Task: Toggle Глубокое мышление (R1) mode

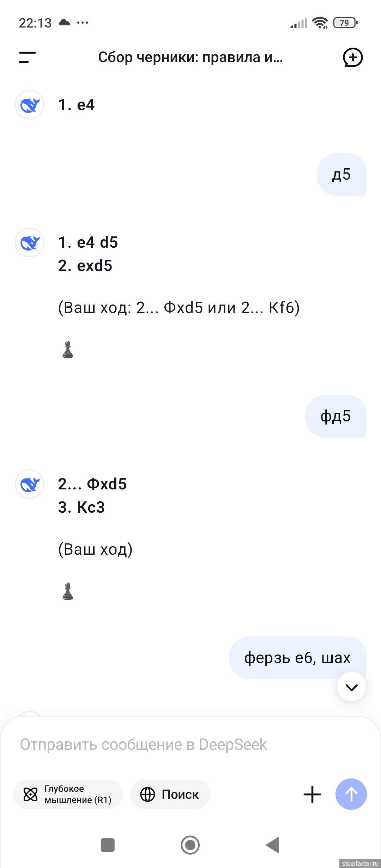Action: 68,794
